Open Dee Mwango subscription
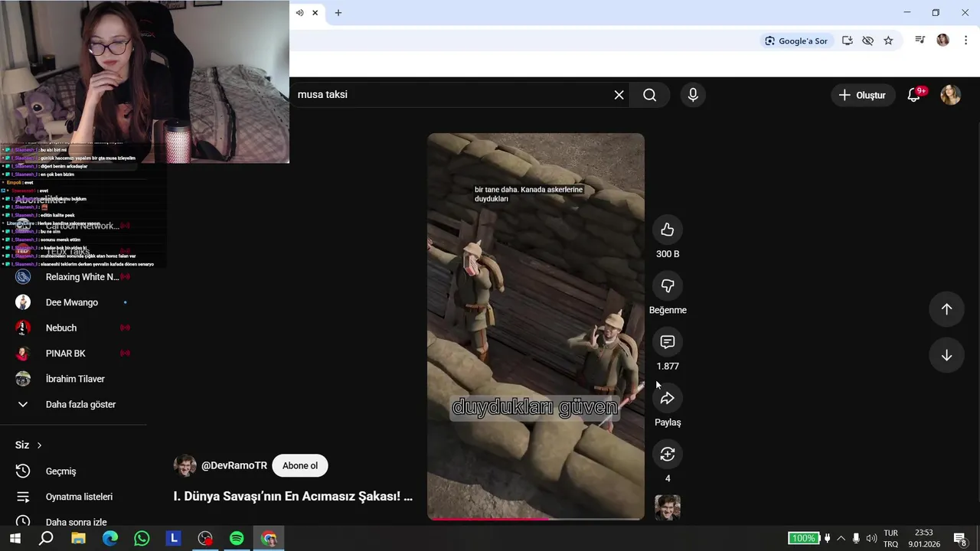The height and width of the screenshot is (551, 980). pos(73,302)
